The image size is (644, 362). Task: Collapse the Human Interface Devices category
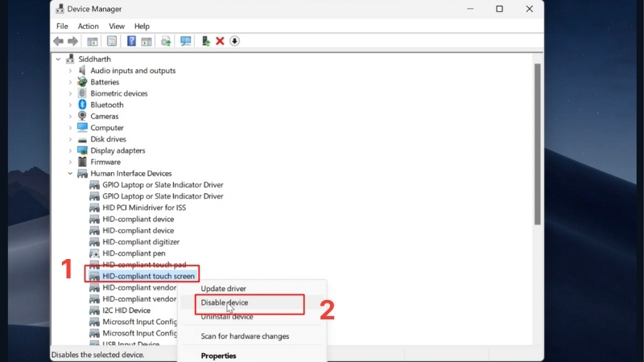click(70, 174)
